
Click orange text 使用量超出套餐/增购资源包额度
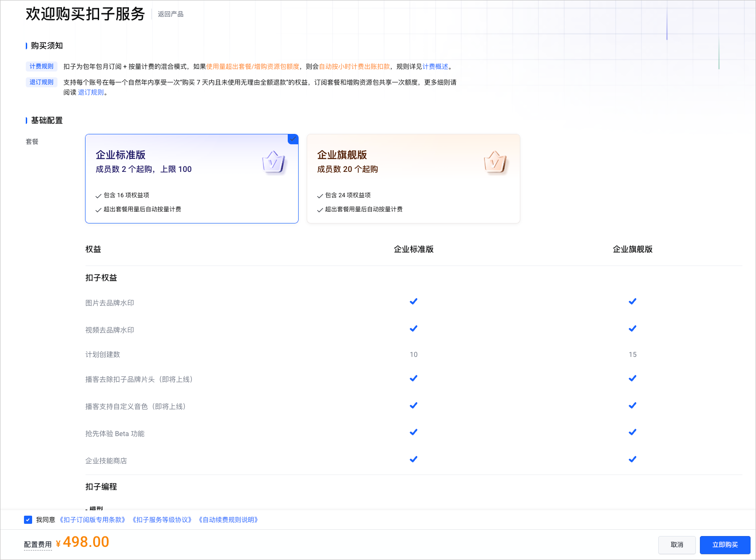click(x=253, y=66)
